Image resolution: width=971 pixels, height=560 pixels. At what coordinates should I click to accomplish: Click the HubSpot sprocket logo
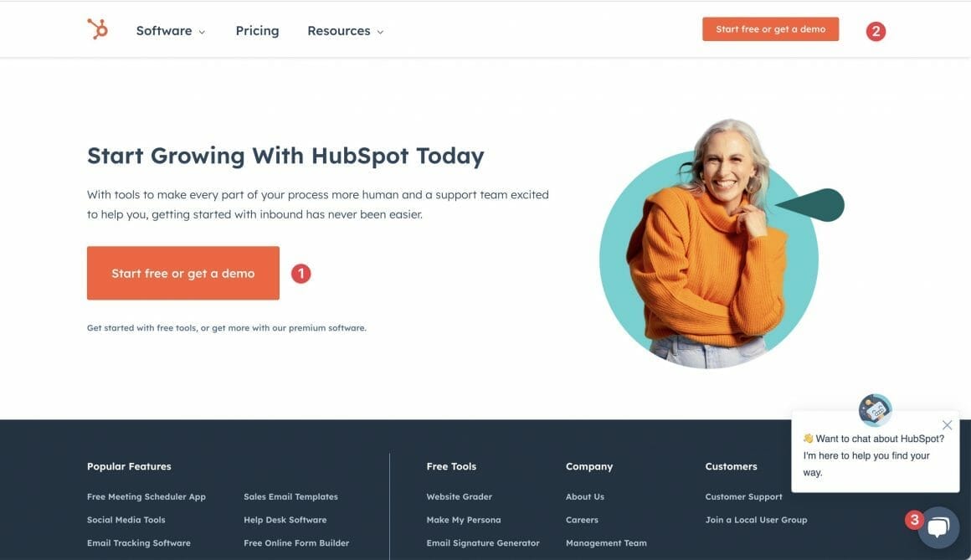[97, 29]
